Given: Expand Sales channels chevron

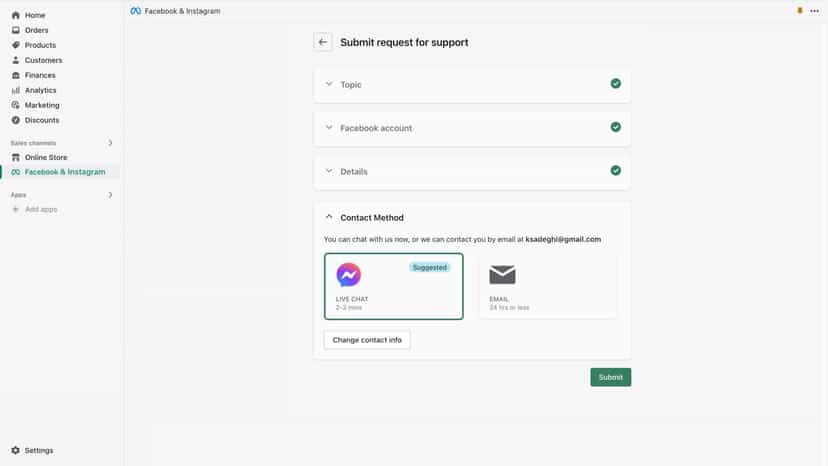Looking at the screenshot, I should [110, 143].
